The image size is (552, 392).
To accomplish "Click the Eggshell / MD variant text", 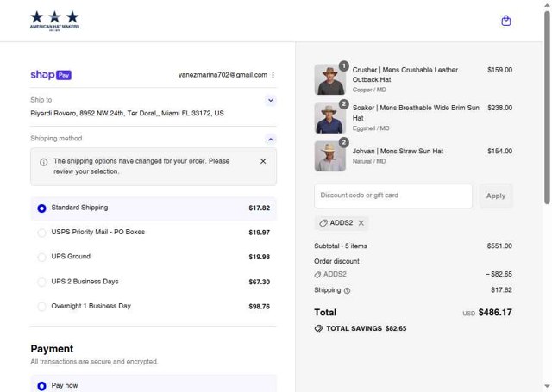I will (371, 128).
